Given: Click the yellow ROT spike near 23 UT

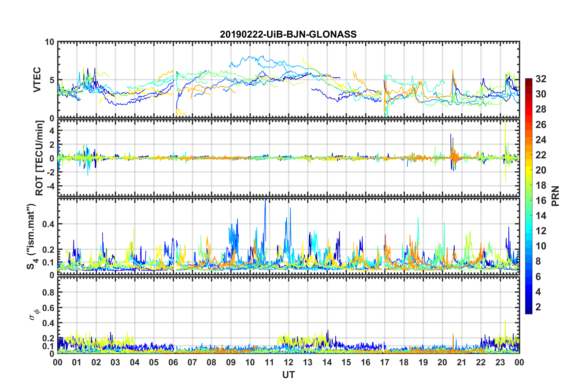Looking at the screenshot, I should (x=505, y=150).
